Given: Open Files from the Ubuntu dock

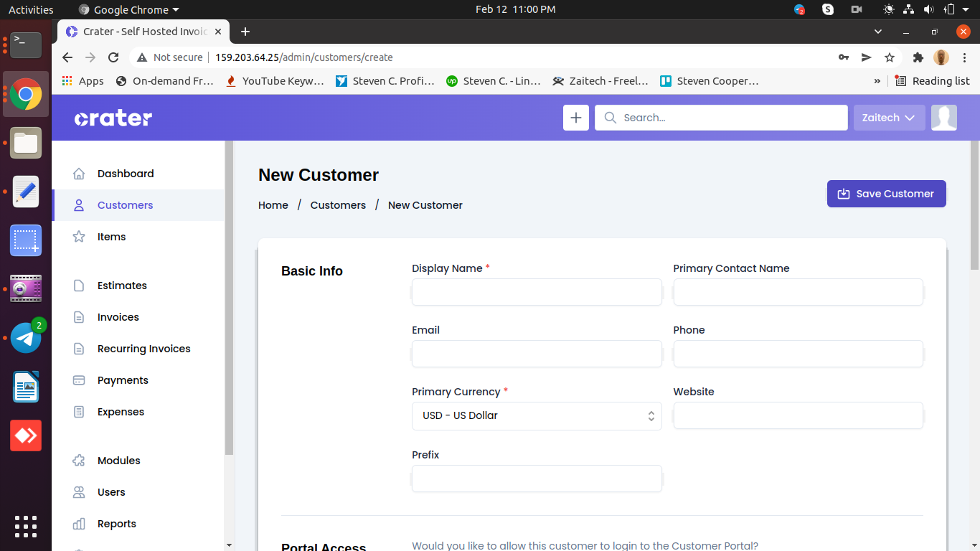Looking at the screenshot, I should click(26, 143).
